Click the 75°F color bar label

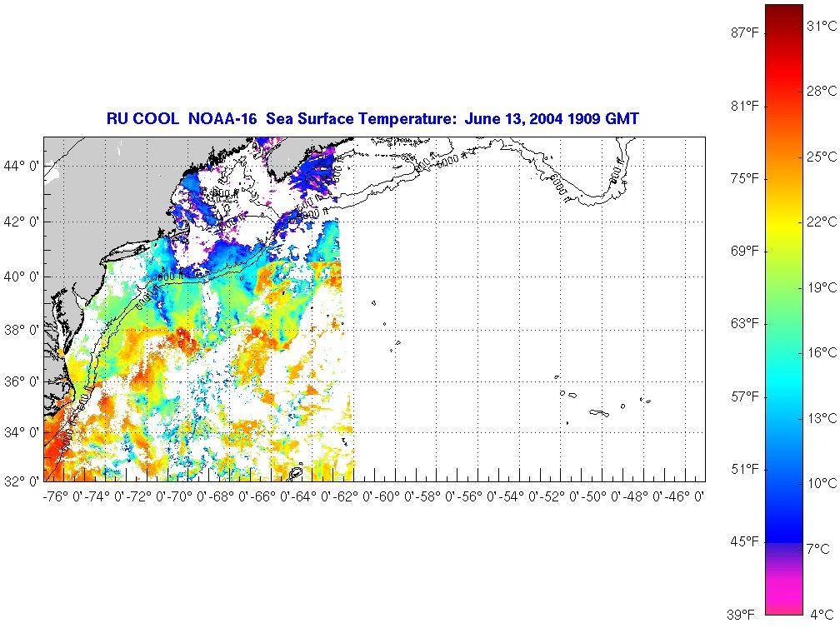[x=745, y=179]
